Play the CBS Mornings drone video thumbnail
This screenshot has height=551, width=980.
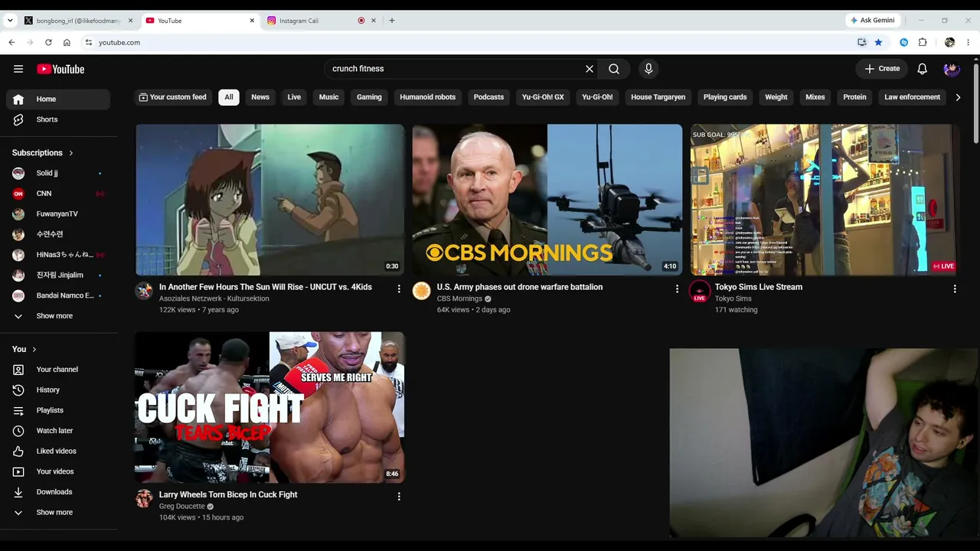click(547, 200)
